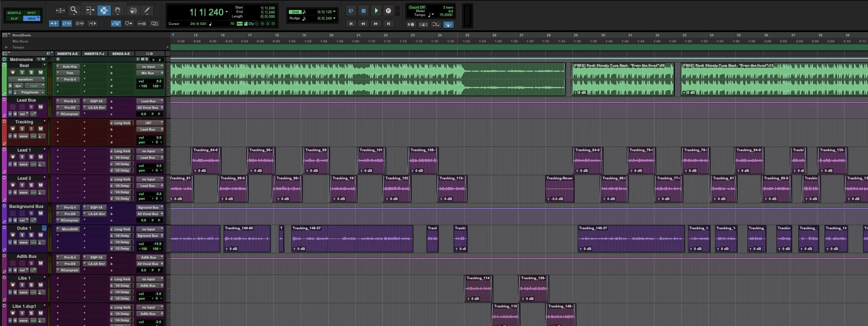Image resolution: width=868 pixels, height=326 pixels.
Task: Open the EQP-1A insert on Lead Bus
Action: click(x=96, y=101)
